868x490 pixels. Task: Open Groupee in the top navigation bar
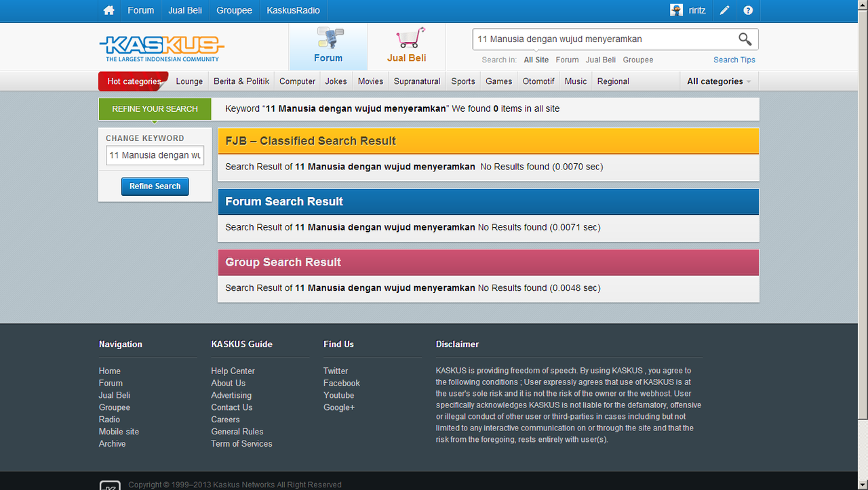[235, 10]
